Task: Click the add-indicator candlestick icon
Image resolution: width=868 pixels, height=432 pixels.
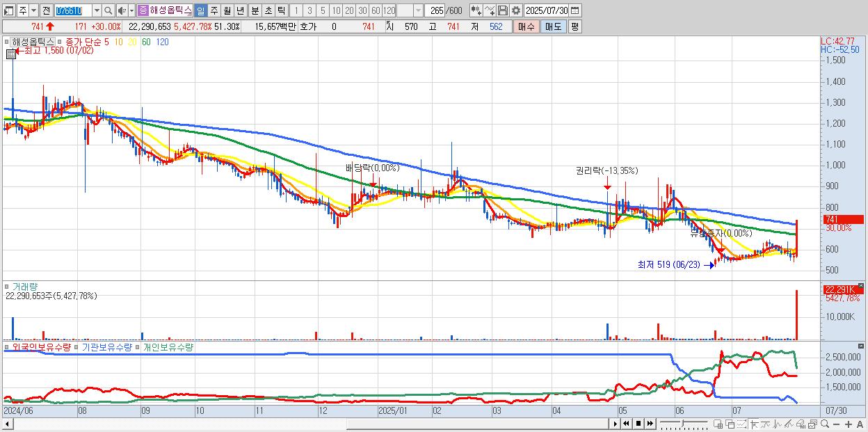Action: (x=476, y=10)
